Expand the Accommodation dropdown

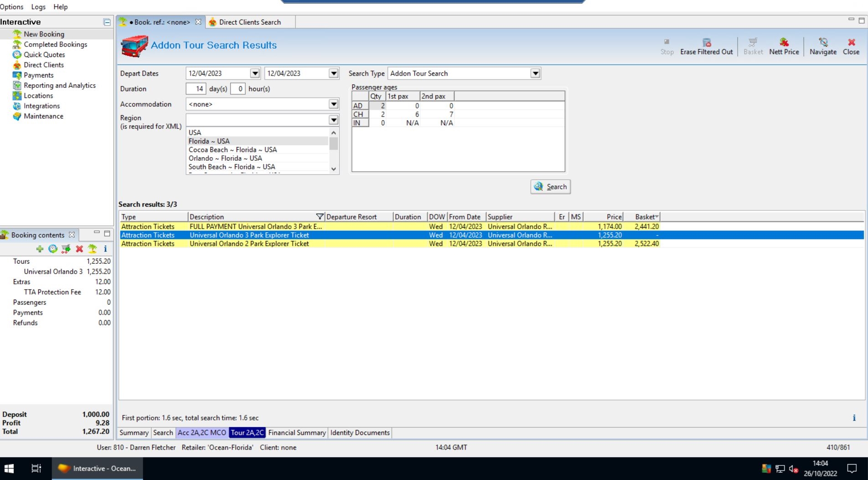tap(334, 104)
